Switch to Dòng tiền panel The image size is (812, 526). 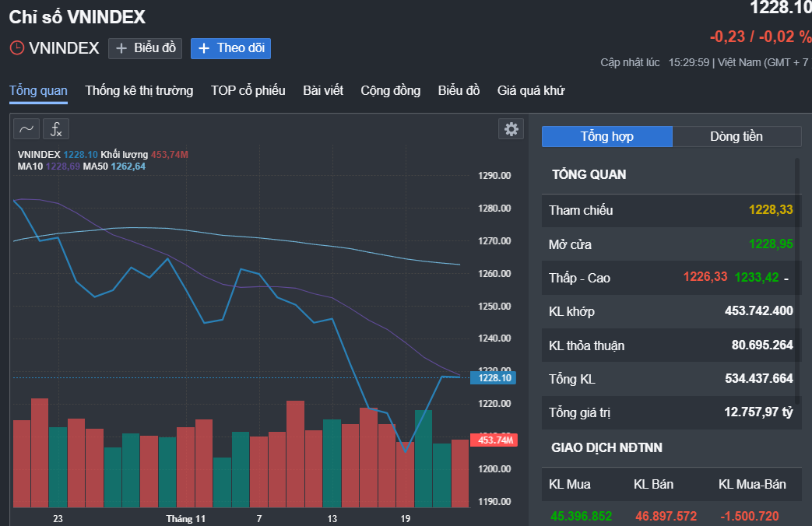(x=736, y=137)
